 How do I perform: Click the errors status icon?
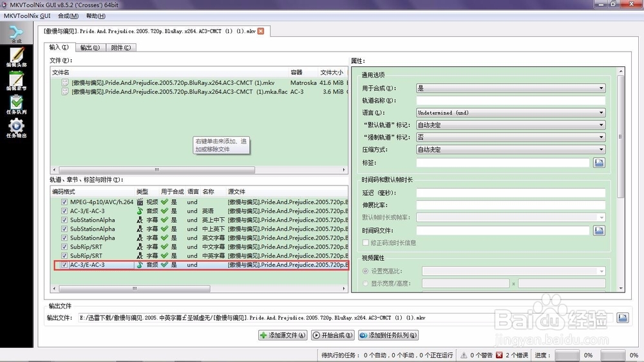[x=500, y=355]
